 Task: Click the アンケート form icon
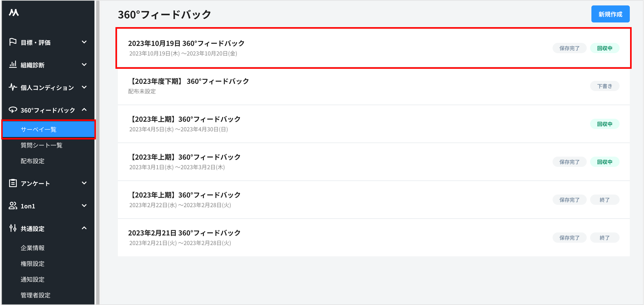tap(13, 183)
